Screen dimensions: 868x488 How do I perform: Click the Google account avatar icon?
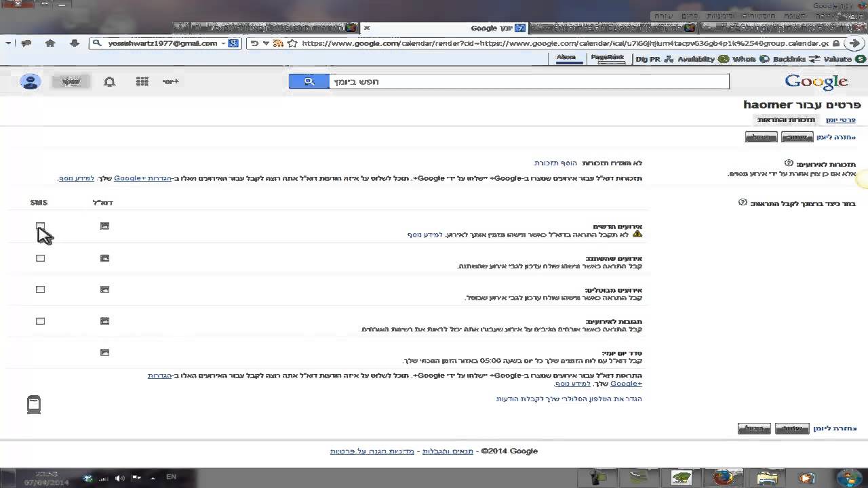coord(31,81)
